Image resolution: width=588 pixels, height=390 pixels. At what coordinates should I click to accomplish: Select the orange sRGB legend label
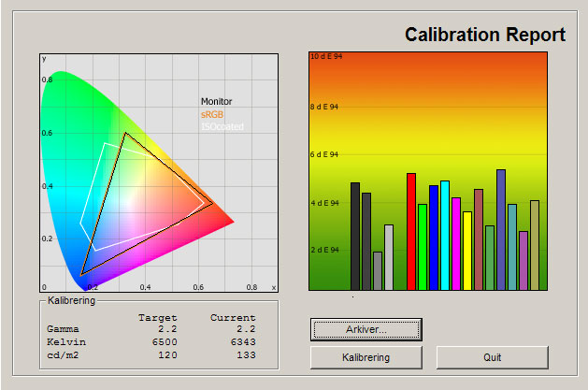[x=213, y=114]
